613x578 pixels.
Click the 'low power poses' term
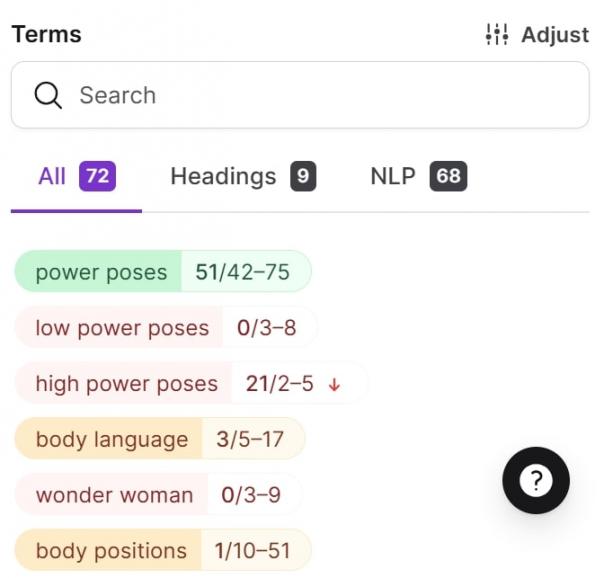[x=122, y=328]
